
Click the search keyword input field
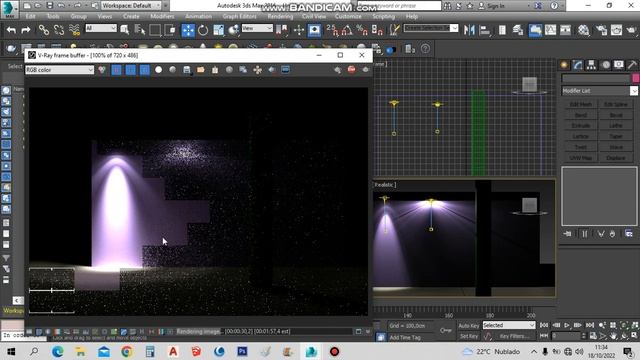point(399,6)
